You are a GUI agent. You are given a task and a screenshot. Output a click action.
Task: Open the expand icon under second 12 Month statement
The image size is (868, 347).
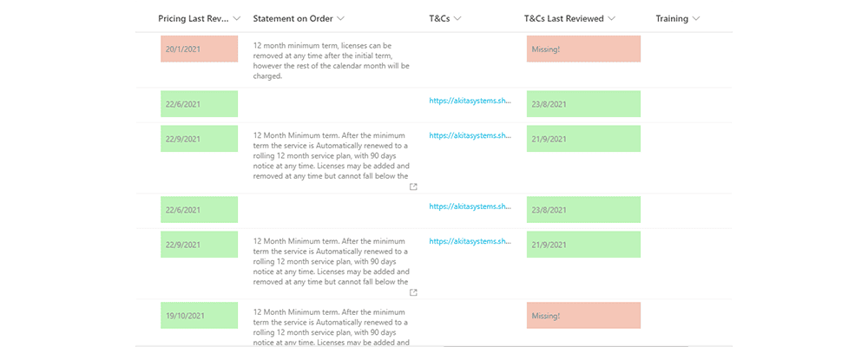click(x=413, y=292)
